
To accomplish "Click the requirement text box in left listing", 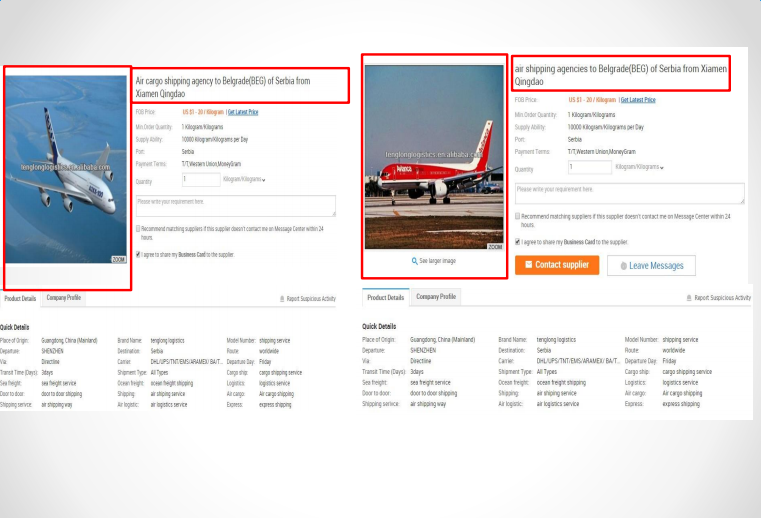I will coord(235,206).
